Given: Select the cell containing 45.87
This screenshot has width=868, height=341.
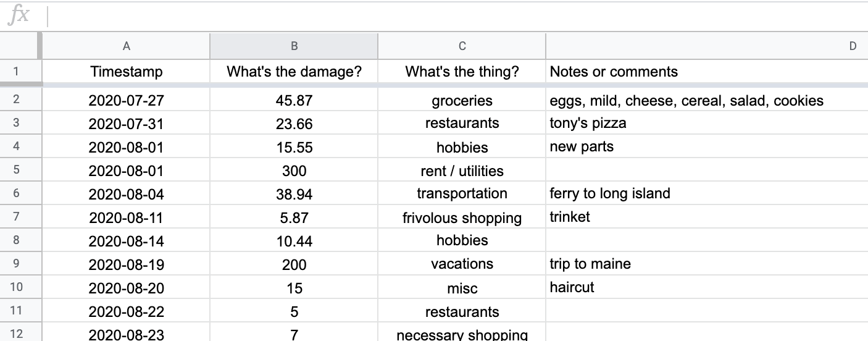Looking at the screenshot, I should click(x=294, y=100).
